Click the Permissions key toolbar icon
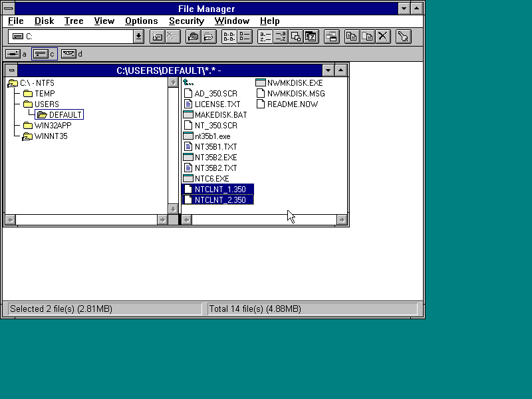 coord(404,37)
